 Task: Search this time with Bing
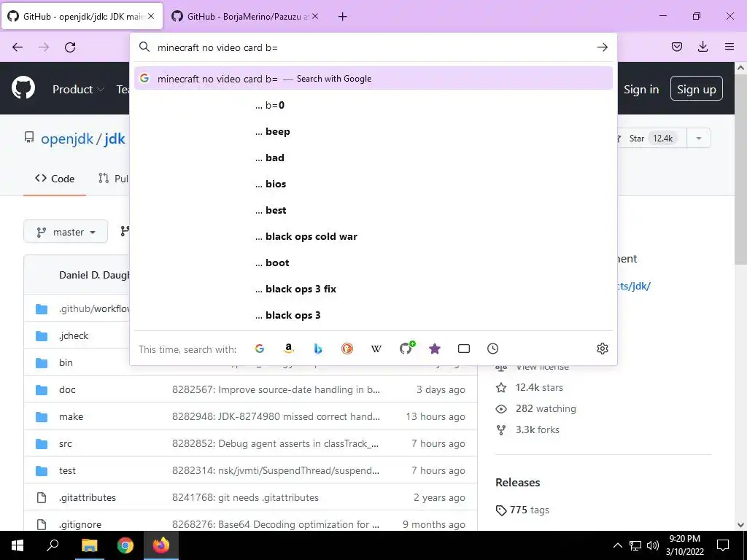(318, 349)
